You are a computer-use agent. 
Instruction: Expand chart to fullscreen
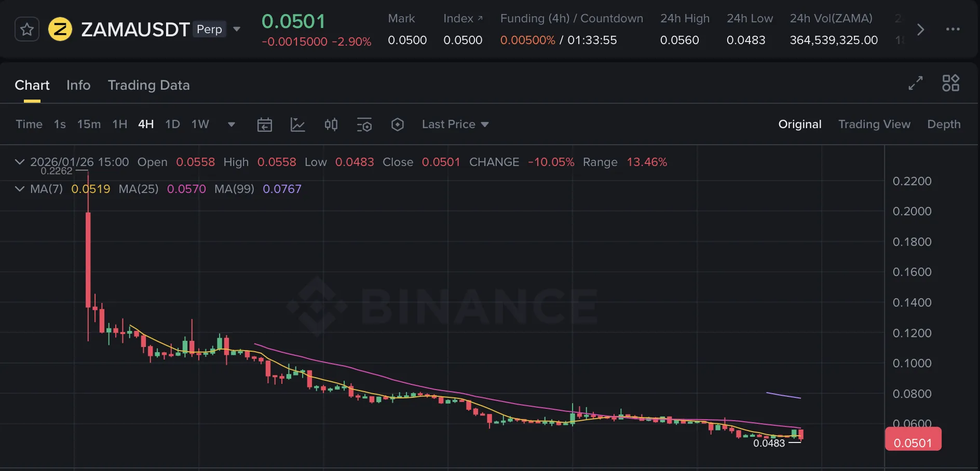tap(916, 83)
